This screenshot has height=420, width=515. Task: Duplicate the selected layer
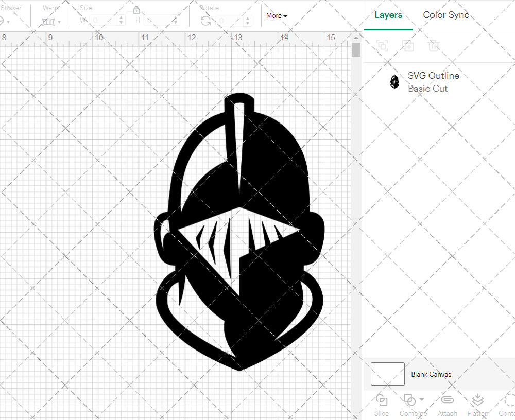(382, 46)
